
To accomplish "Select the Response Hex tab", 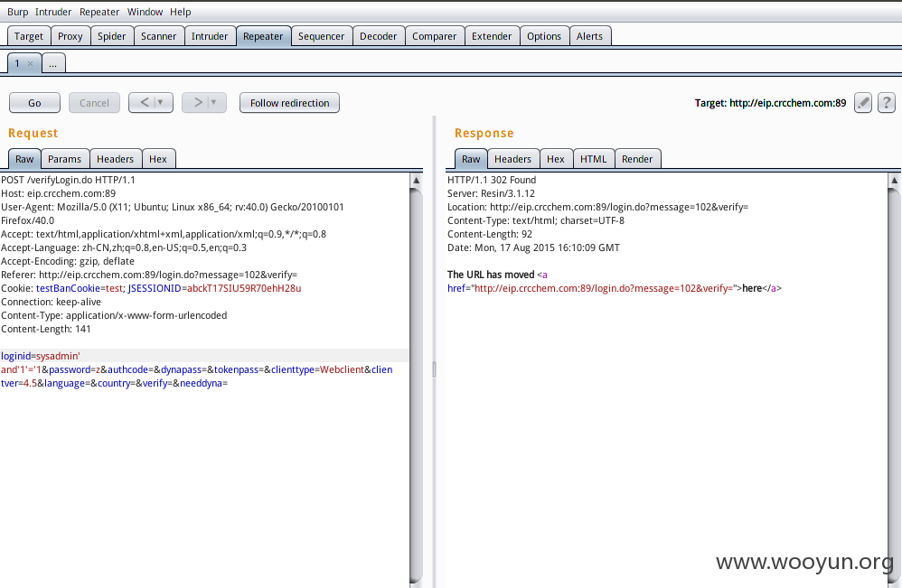I will pos(556,159).
